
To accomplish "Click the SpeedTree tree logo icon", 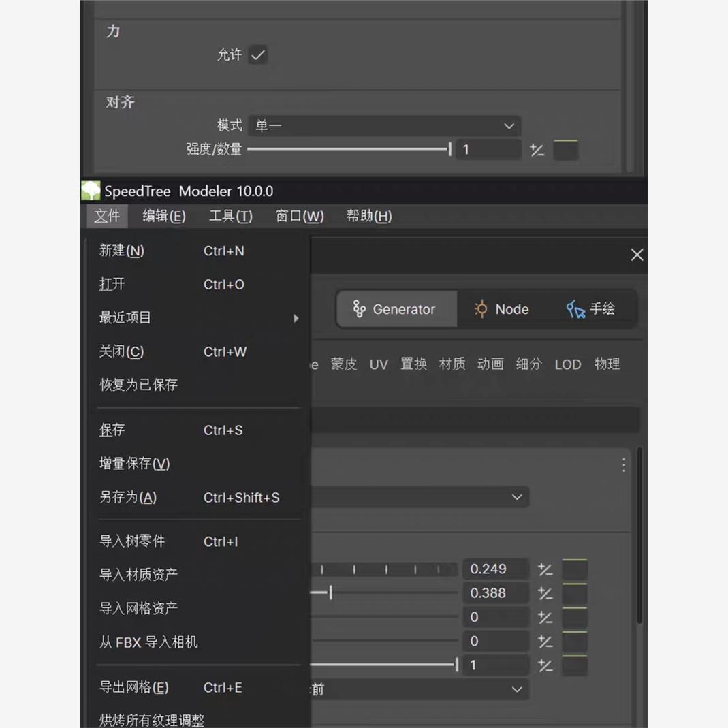I will 91,191.
